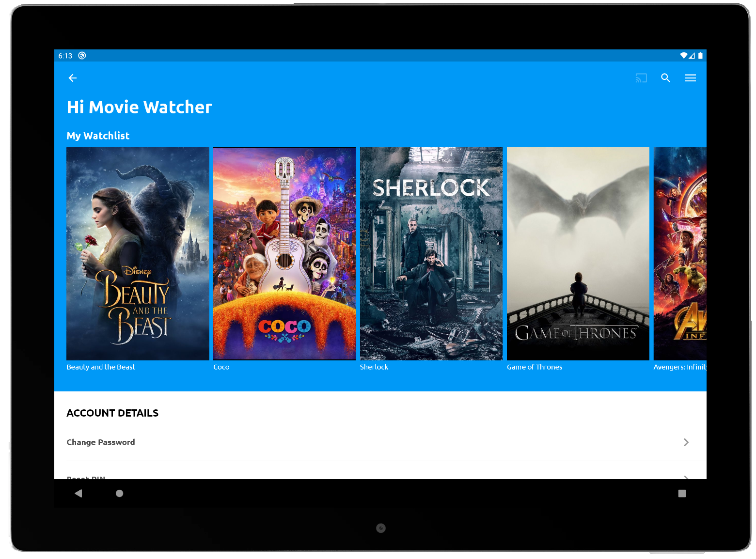Click the 'Game of Thrones' title text

(x=535, y=367)
